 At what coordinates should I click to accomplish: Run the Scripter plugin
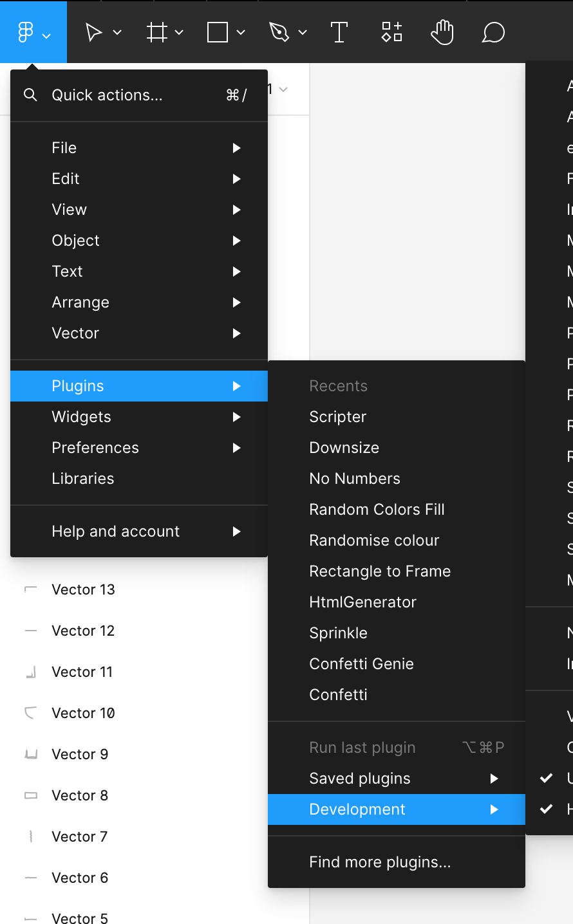click(397, 417)
